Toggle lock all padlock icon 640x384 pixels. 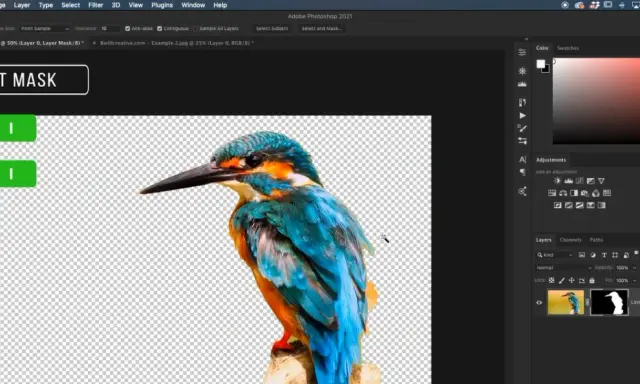tap(592, 280)
